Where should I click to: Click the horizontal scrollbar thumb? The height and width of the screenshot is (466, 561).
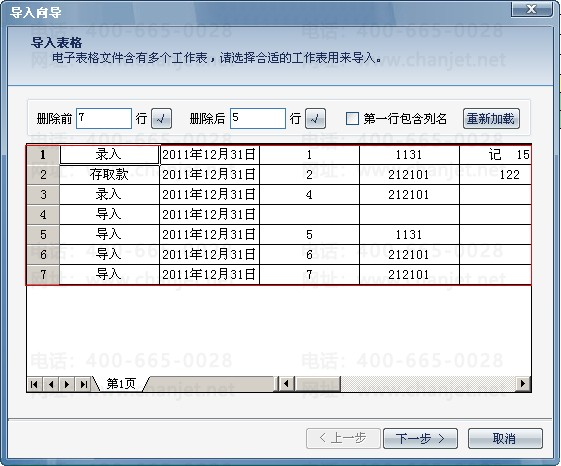[318, 384]
